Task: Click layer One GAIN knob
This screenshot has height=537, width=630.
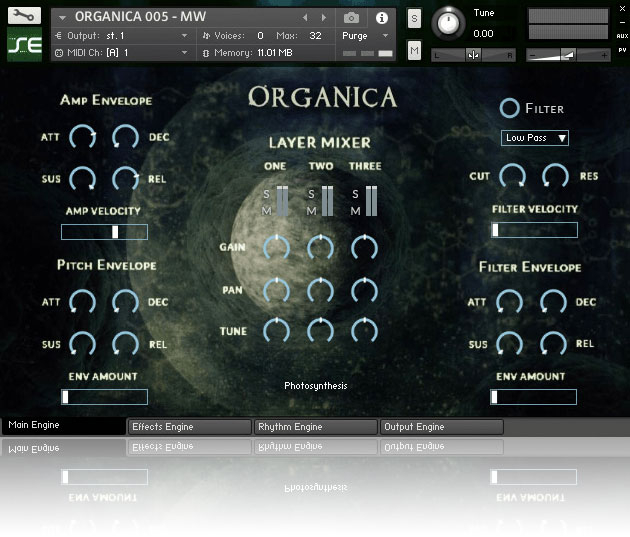Action: pos(276,246)
